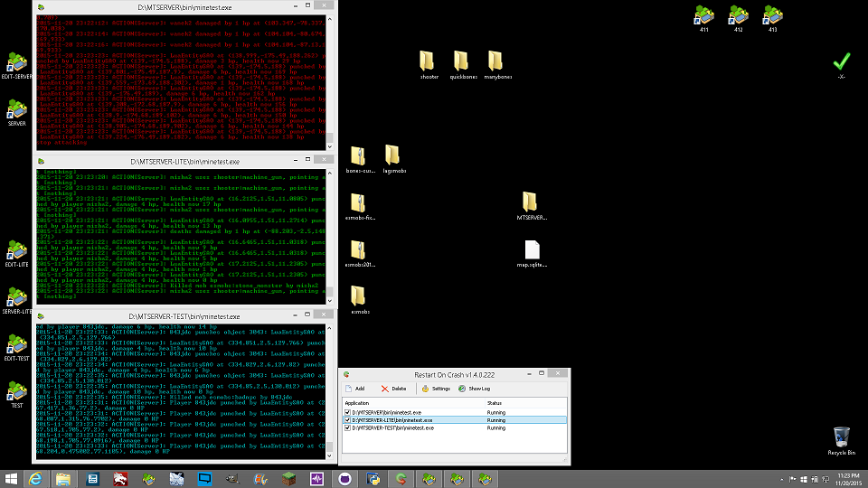Select the SERVER-LITE desktop shortcut
The width and height of the screenshot is (868, 488).
tap(16, 299)
